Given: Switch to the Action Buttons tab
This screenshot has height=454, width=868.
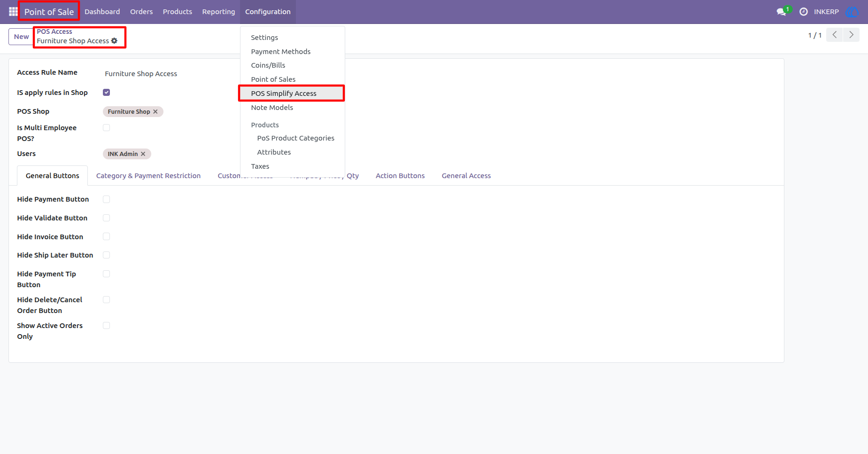Looking at the screenshot, I should (400, 176).
